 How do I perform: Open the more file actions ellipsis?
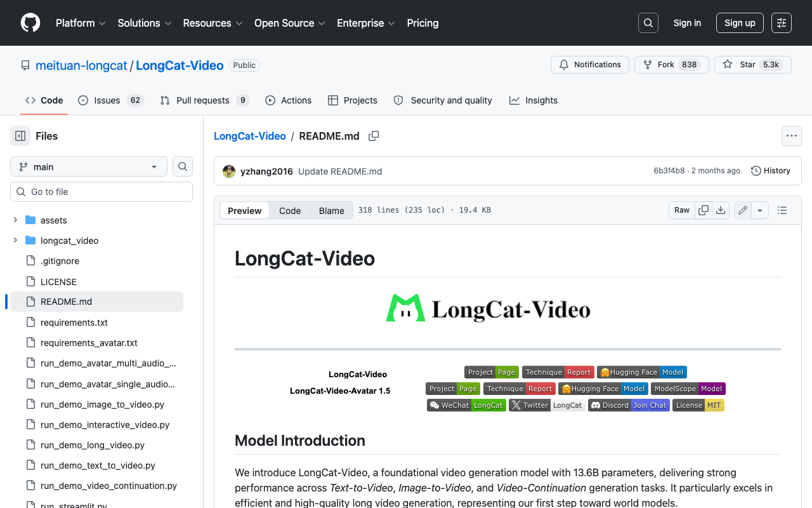click(791, 136)
